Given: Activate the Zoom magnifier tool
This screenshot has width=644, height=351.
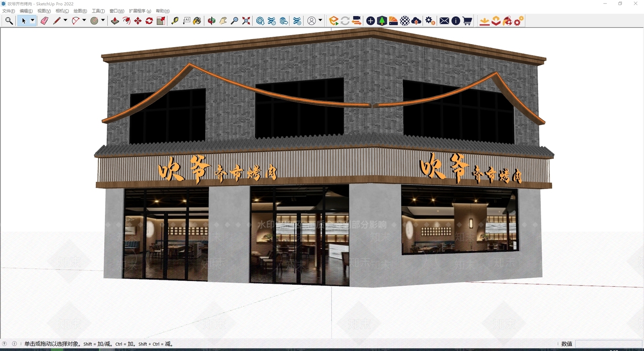Looking at the screenshot, I should (235, 21).
